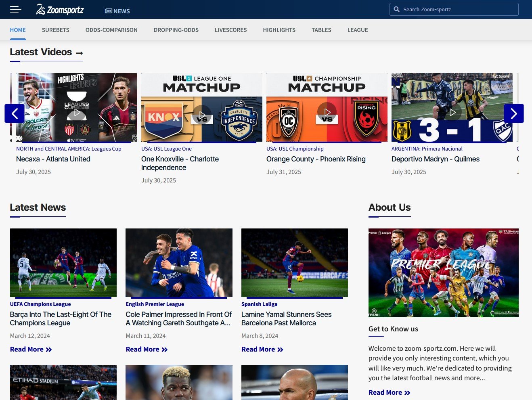Show next videos with right carousel arrow

(x=514, y=113)
